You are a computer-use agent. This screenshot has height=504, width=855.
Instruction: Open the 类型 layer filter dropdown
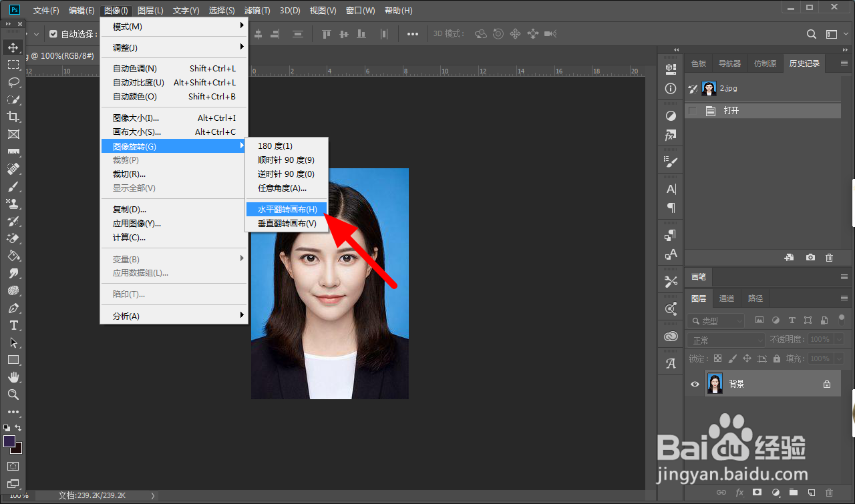coord(716,320)
